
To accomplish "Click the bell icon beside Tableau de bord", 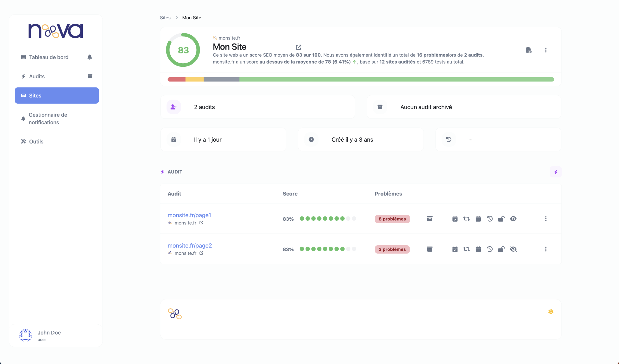I will coord(90,57).
